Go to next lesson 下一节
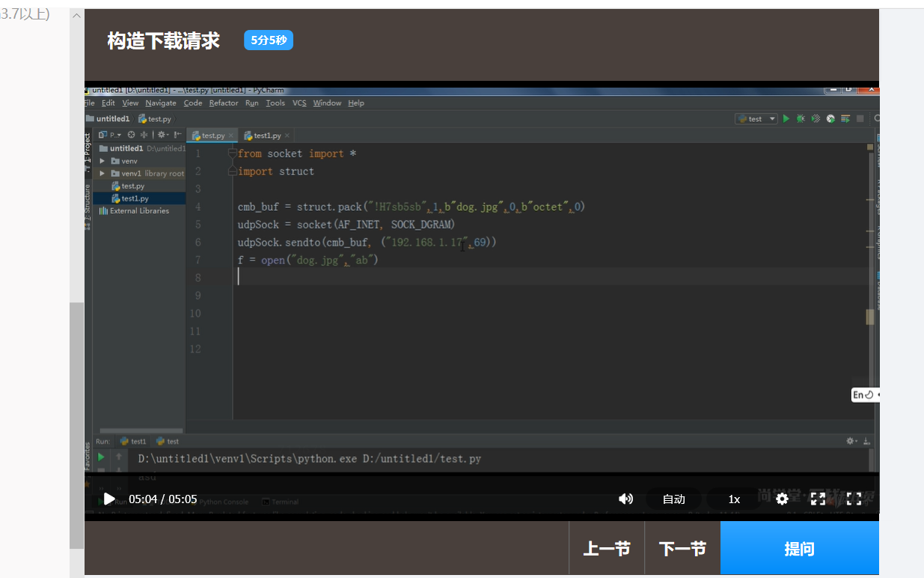924x578 pixels. pos(682,549)
